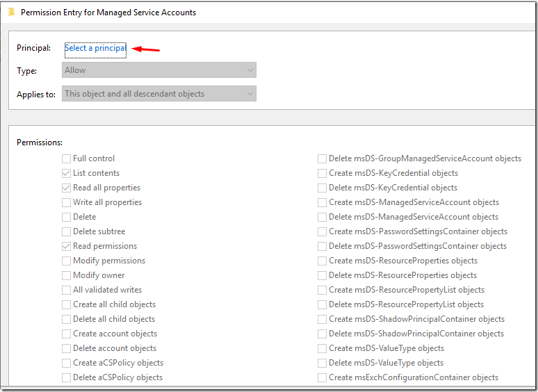The image size is (538, 392).
Task: Check the Full control checkbox
Action: click(x=66, y=158)
